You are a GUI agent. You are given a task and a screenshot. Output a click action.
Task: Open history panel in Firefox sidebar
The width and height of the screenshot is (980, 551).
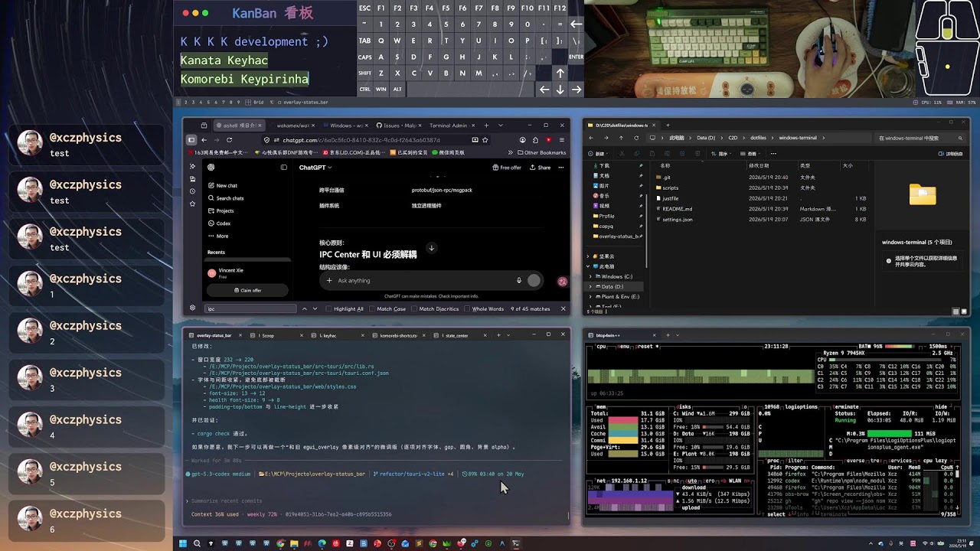click(192, 191)
